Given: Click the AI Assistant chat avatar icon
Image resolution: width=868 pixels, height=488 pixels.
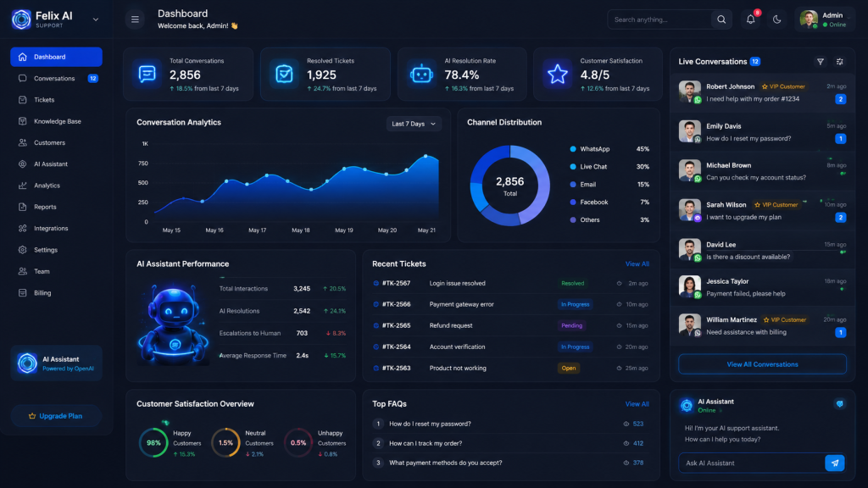Looking at the screenshot, I should pyautogui.click(x=687, y=406).
